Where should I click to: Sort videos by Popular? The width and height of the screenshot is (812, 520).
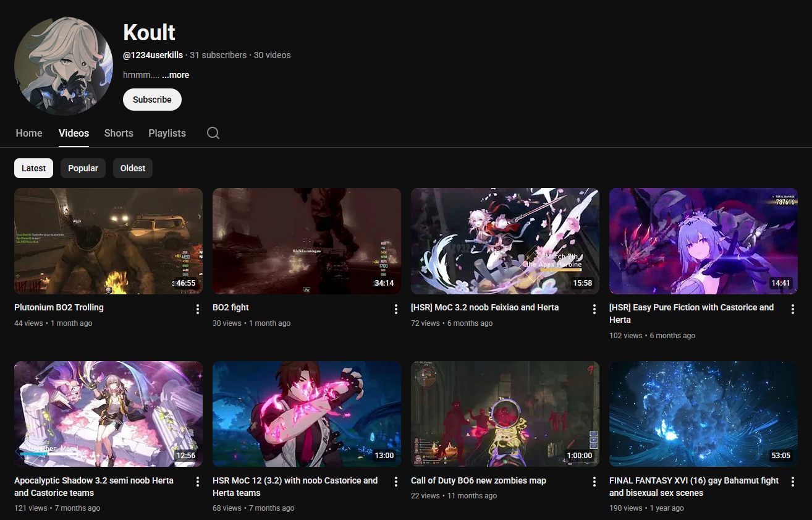(x=83, y=168)
